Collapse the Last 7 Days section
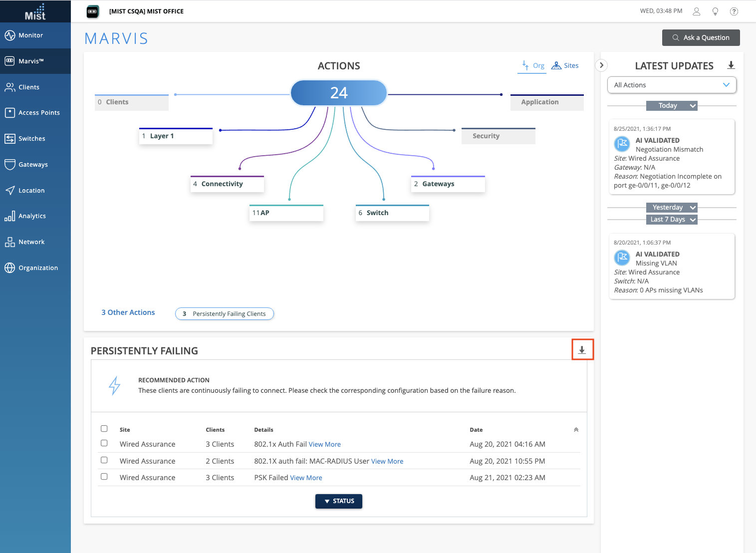This screenshot has height=553, width=756. click(x=672, y=220)
